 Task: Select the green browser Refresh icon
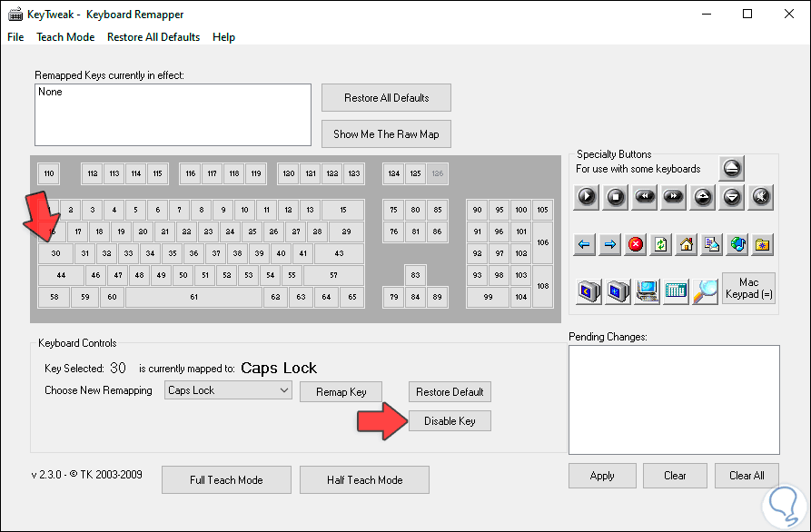661,243
